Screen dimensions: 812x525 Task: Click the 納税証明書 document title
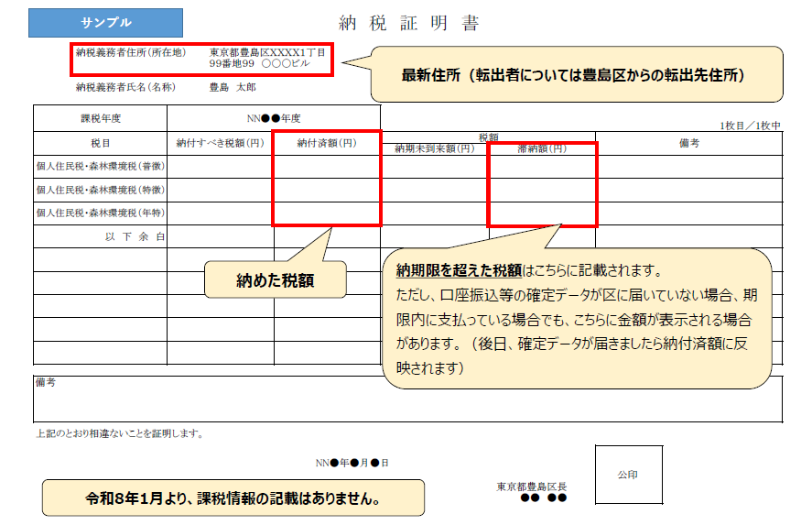408,23
